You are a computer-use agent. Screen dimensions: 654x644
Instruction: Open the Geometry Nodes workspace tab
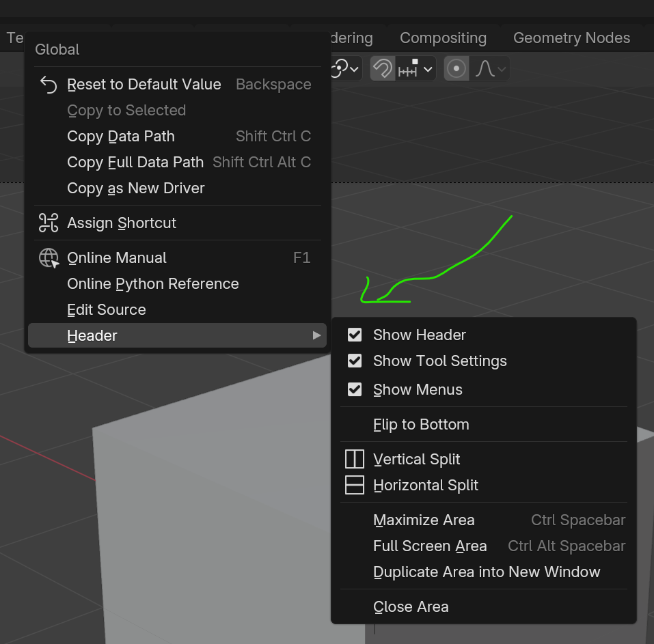pos(571,38)
